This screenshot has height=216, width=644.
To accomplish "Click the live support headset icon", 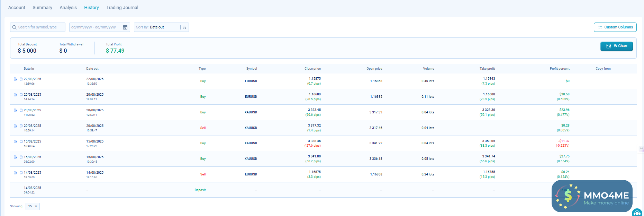I will tap(637, 213).
